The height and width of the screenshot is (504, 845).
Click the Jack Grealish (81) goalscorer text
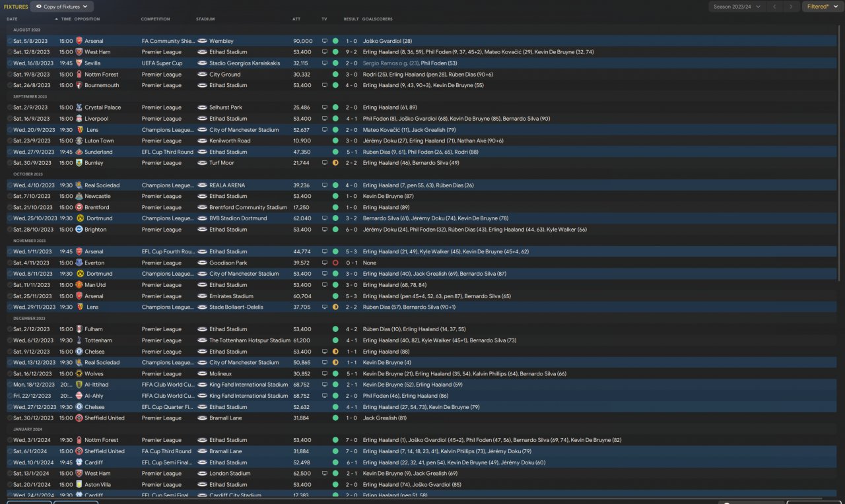coord(385,418)
